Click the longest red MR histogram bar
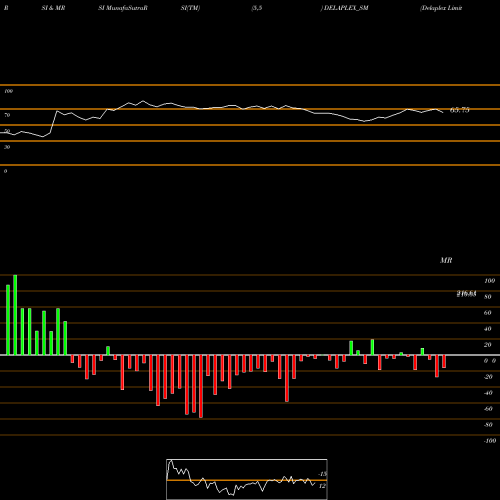Screen dimensions: 500x500 201,386
